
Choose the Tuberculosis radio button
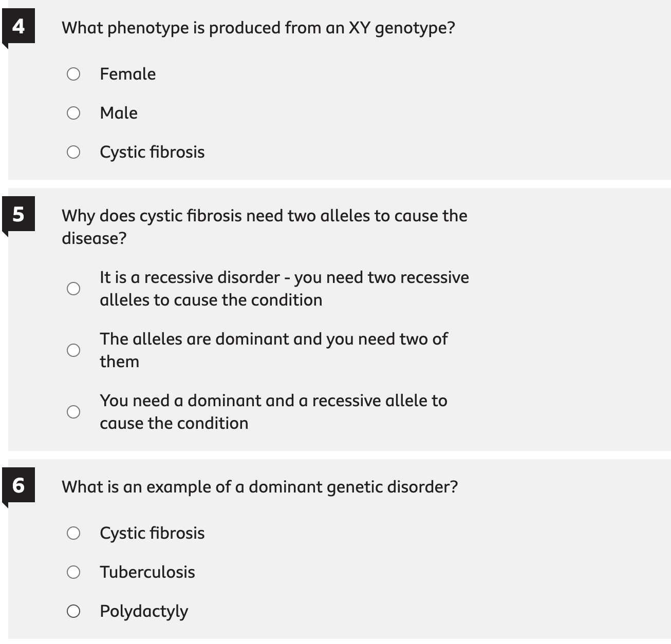73,572
